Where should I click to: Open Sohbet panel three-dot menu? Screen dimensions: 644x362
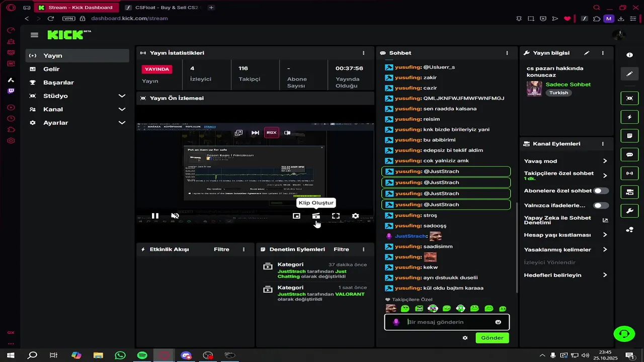pyautogui.click(x=507, y=53)
